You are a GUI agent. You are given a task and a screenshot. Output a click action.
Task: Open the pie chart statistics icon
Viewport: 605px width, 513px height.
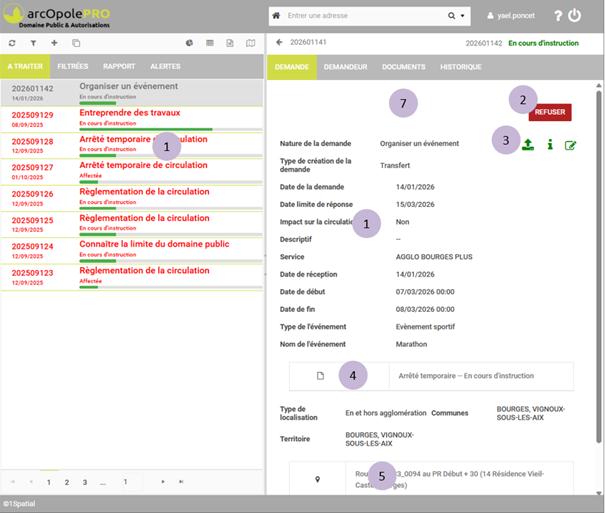[190, 44]
